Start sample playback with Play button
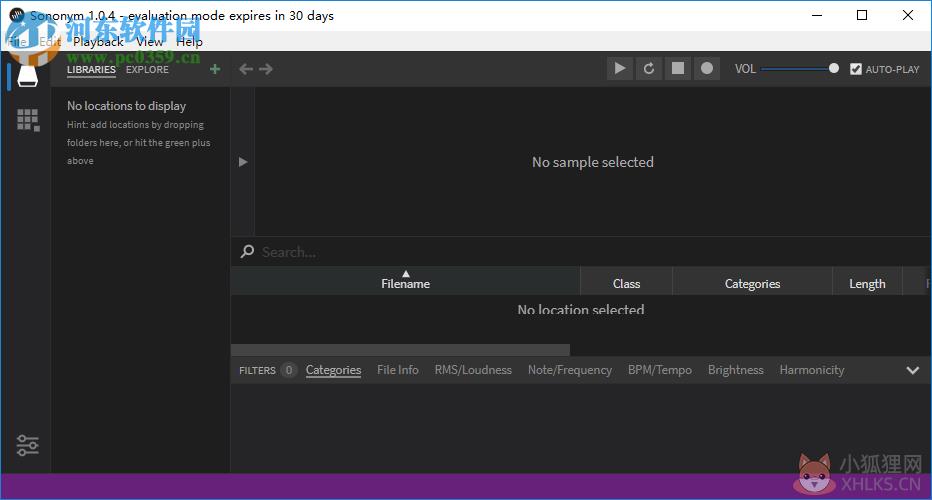The image size is (932, 500). coord(620,68)
